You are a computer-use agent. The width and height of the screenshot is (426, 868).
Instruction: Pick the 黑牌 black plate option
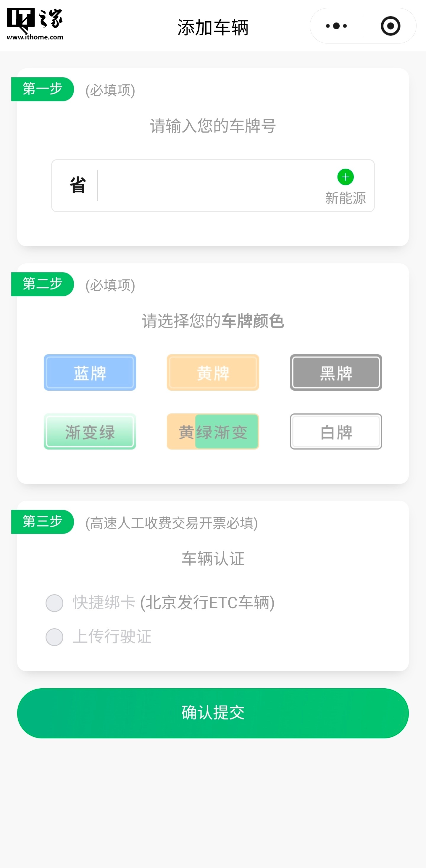tap(336, 372)
